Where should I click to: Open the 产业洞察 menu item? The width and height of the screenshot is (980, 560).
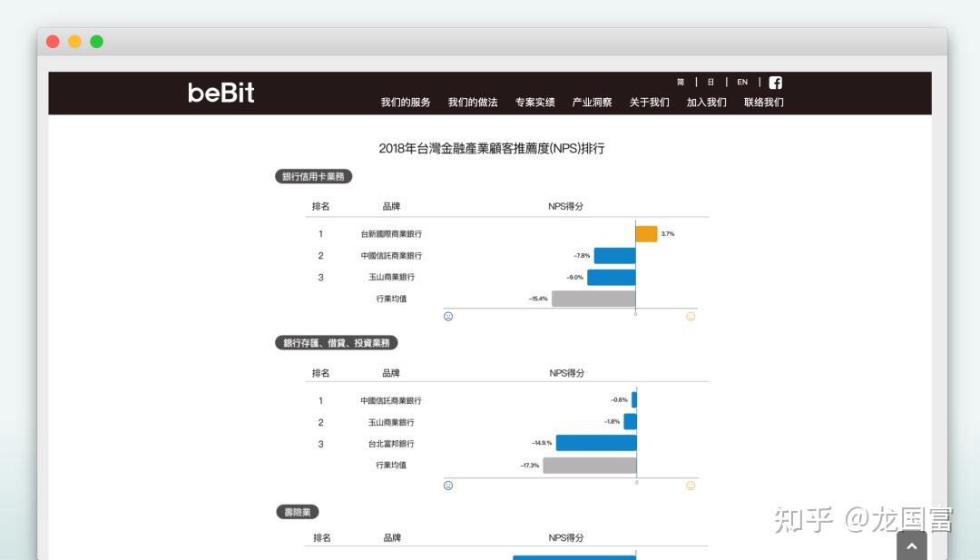pos(591,102)
